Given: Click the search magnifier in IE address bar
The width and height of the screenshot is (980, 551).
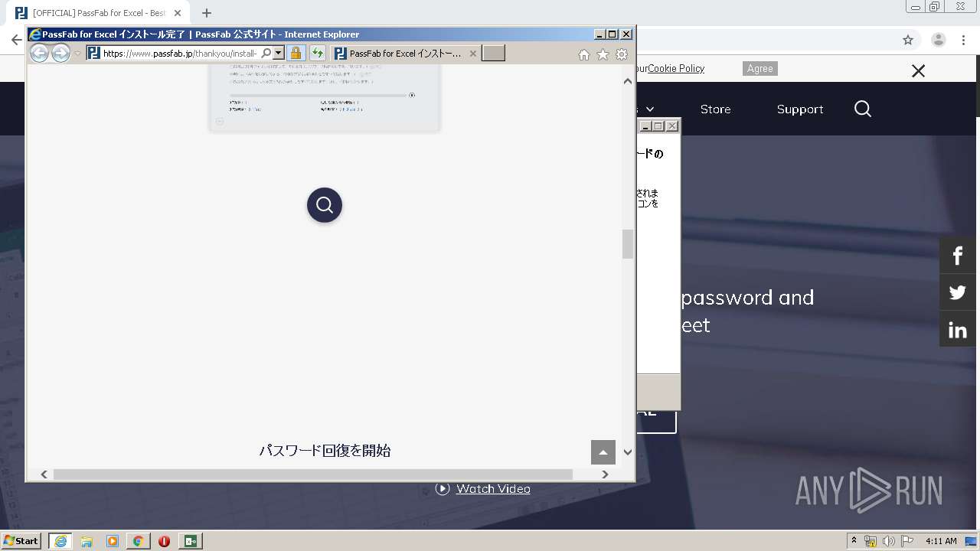Looking at the screenshot, I should click(266, 53).
